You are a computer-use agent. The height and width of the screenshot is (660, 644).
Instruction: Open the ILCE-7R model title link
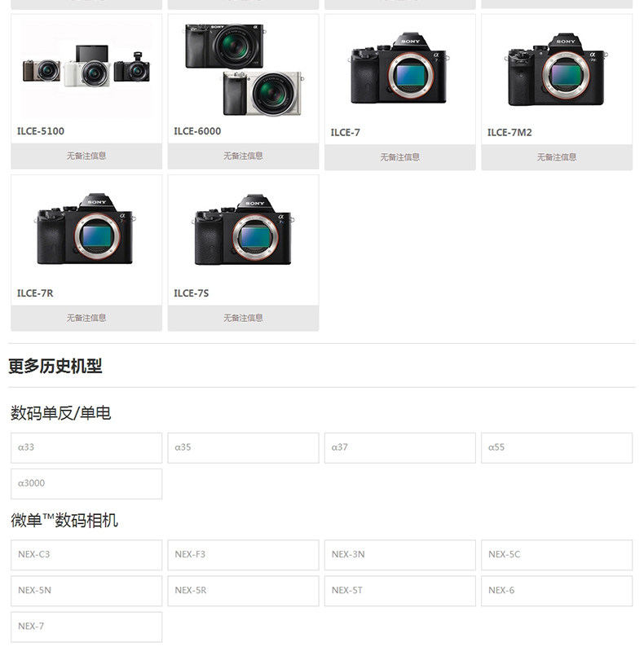click(x=35, y=293)
